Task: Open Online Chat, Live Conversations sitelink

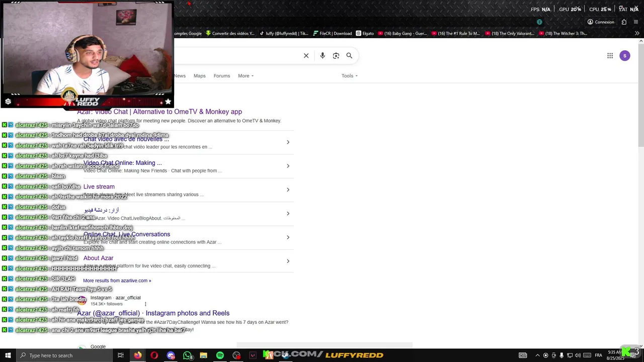Action: [x=127, y=234]
